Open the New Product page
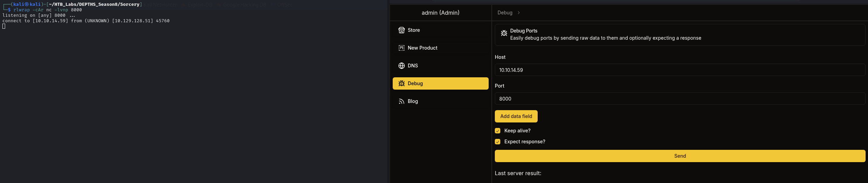Viewport: 868px width, 183px height. [x=440, y=48]
